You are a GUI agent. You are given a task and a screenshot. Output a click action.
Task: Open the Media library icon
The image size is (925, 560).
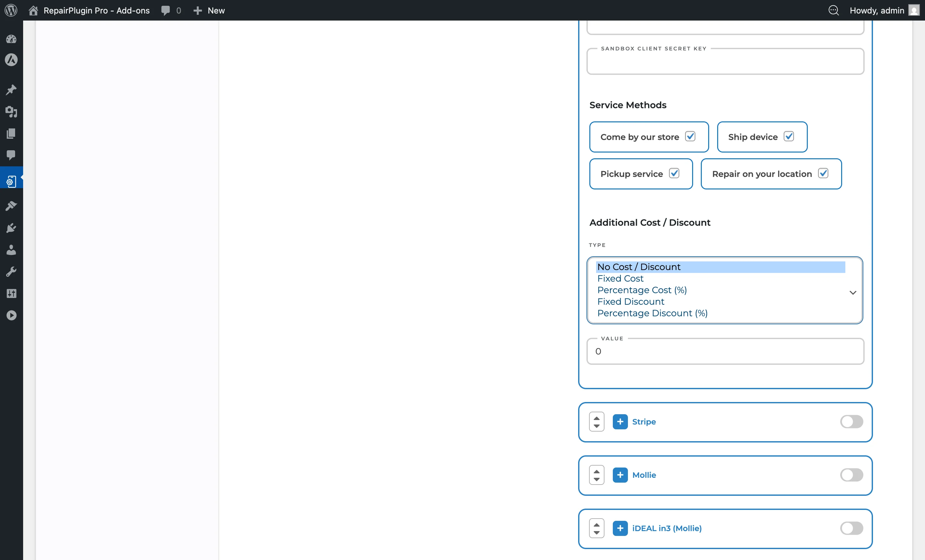[x=11, y=112]
